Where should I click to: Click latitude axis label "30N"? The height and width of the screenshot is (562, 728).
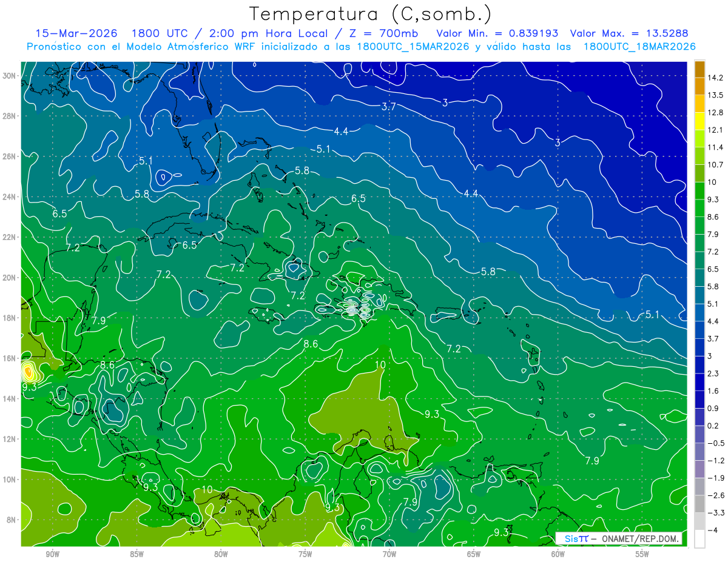click(x=9, y=76)
